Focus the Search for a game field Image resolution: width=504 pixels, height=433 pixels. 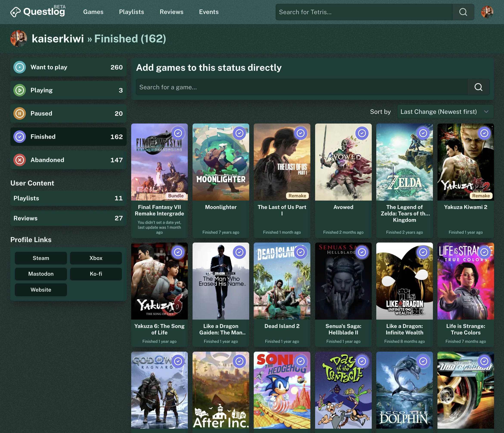302,87
